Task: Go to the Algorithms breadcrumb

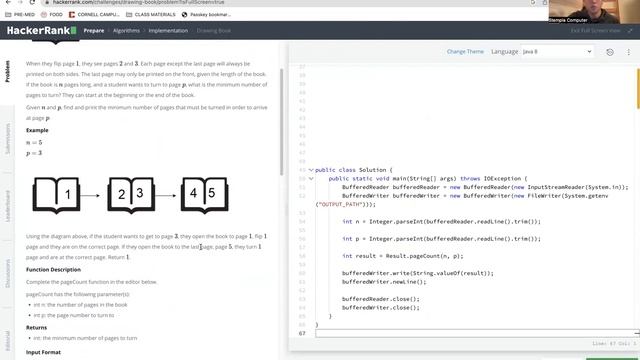Action: point(126,31)
